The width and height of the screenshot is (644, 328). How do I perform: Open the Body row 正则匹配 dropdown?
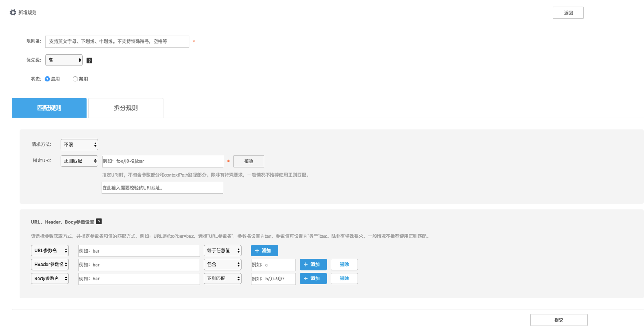coord(222,278)
